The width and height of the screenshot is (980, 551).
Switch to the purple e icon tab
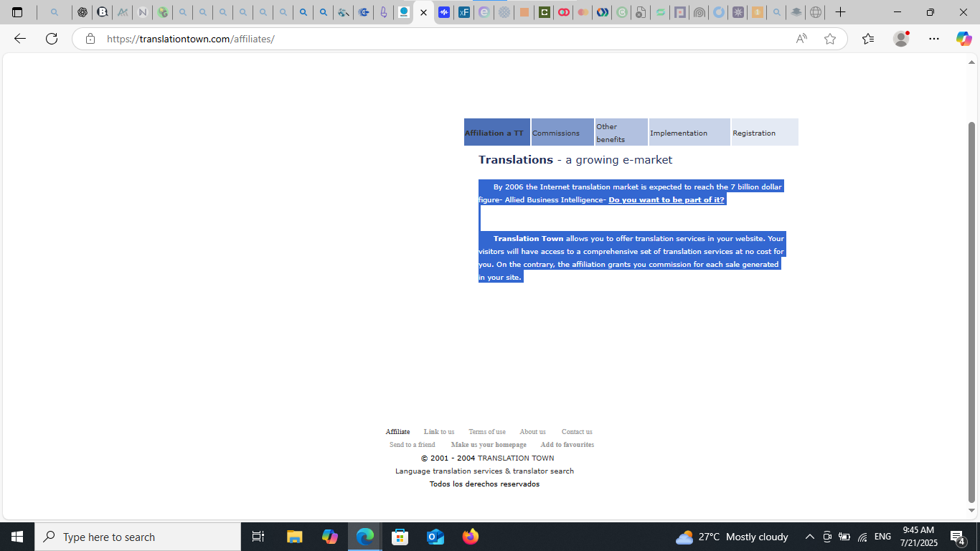484,12
